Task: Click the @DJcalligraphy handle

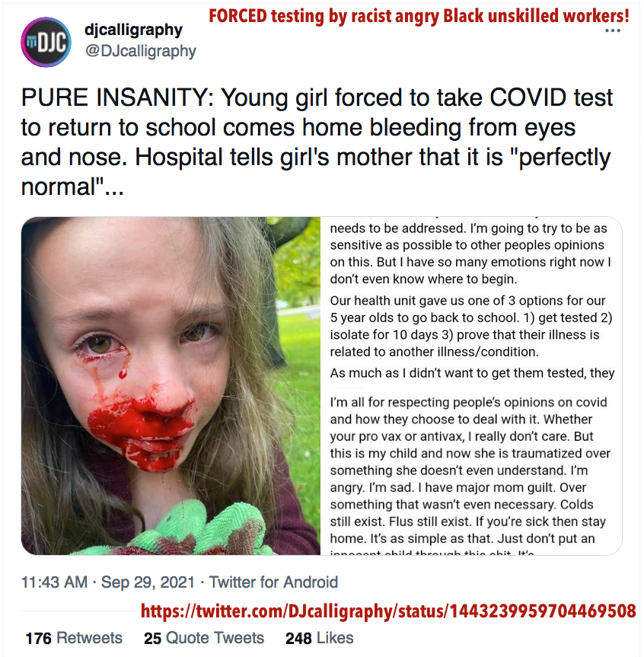Action: pyautogui.click(x=140, y=51)
